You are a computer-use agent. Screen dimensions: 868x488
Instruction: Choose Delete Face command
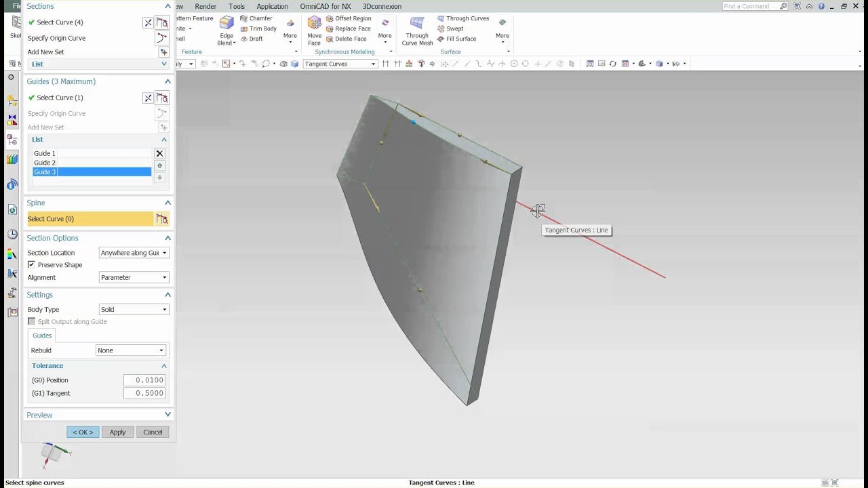coord(347,39)
